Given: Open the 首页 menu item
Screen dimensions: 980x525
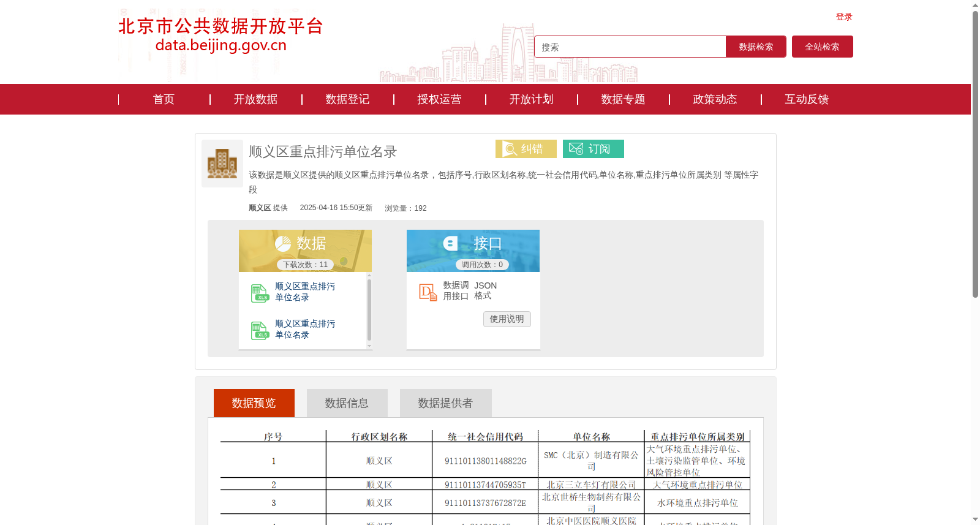Looking at the screenshot, I should click(x=164, y=99).
